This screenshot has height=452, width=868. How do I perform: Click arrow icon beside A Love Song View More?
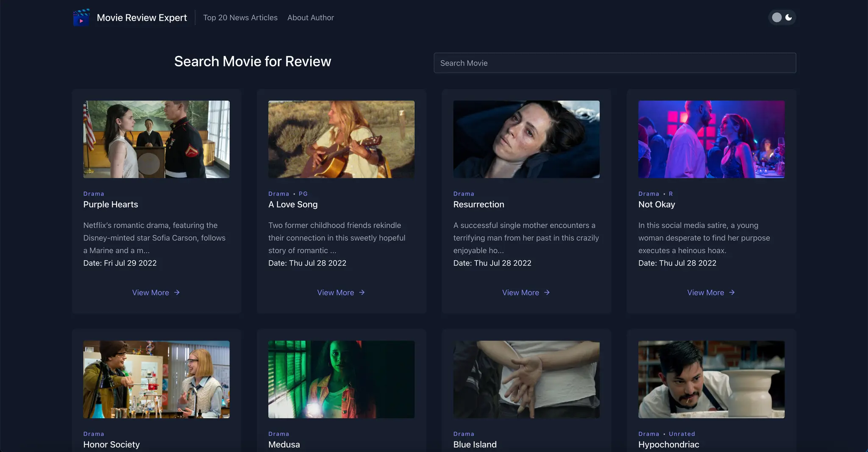(x=362, y=293)
